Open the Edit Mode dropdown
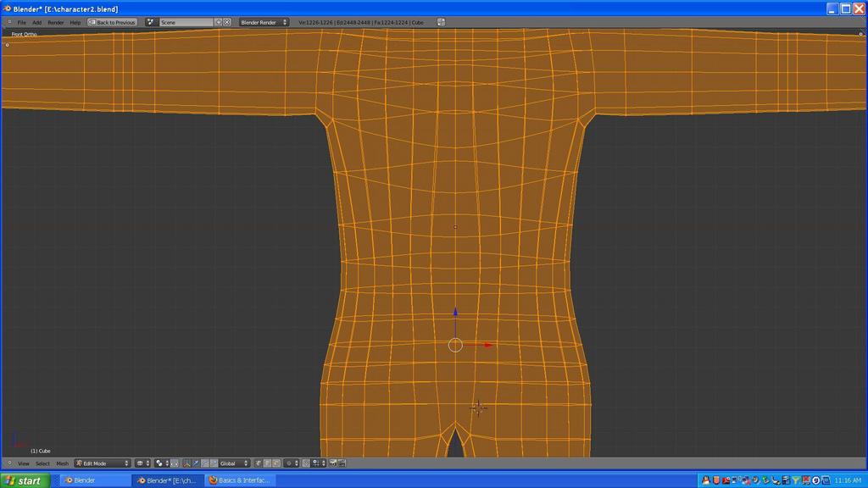868x488 pixels. (x=103, y=463)
